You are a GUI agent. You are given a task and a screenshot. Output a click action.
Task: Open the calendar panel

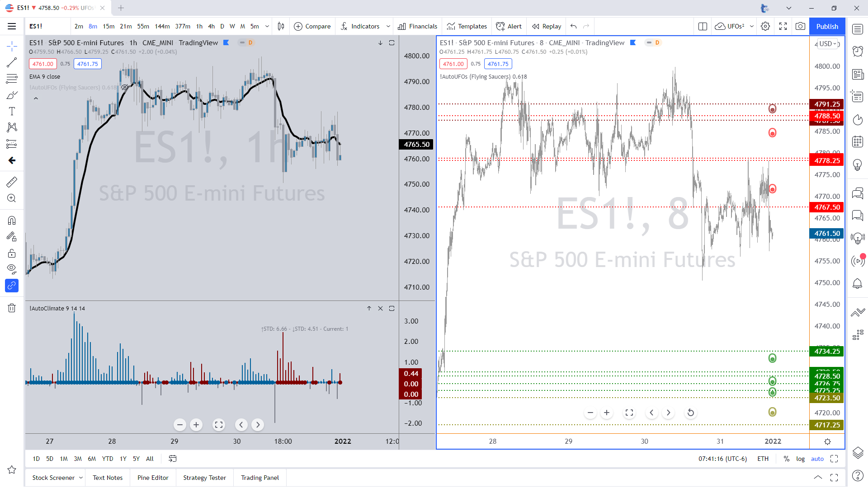(858, 142)
